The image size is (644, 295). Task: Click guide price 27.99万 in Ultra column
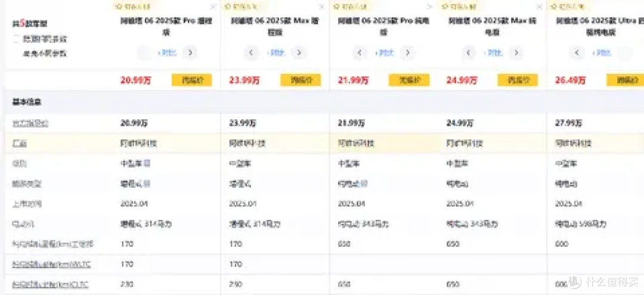tap(568, 123)
